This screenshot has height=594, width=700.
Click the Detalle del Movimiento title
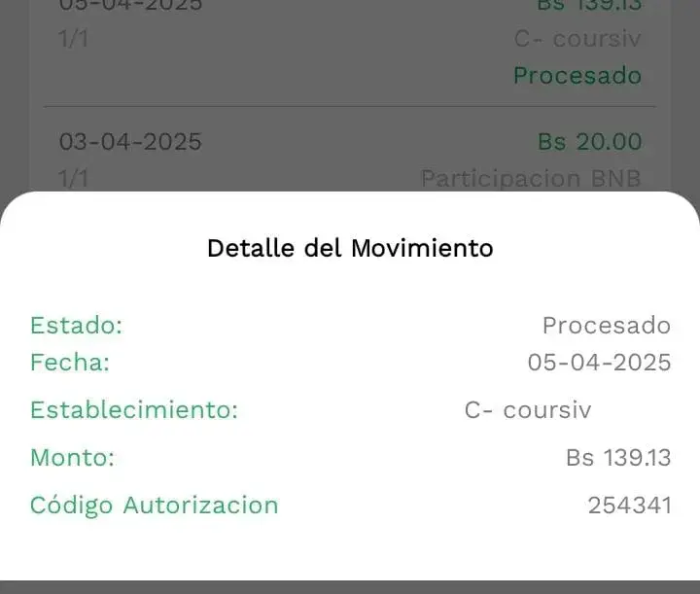click(x=350, y=248)
